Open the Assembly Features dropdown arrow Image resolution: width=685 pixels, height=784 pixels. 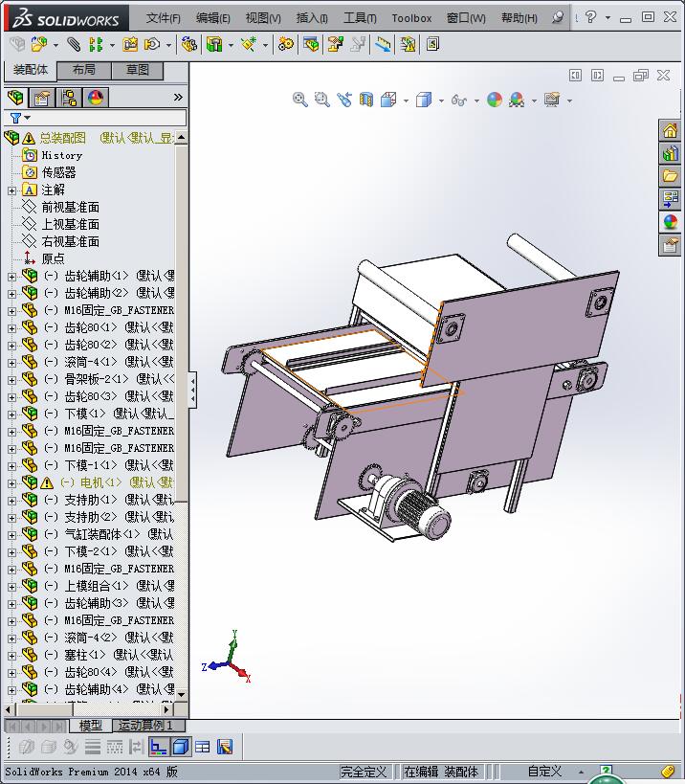pyautogui.click(x=231, y=45)
